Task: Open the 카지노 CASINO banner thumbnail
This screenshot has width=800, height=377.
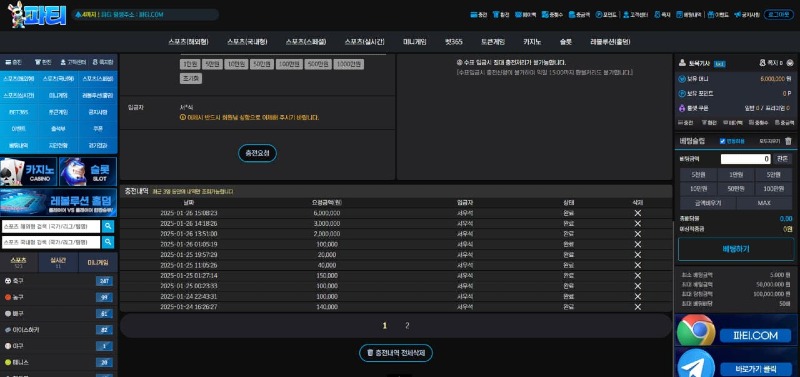Action: pyautogui.click(x=29, y=172)
